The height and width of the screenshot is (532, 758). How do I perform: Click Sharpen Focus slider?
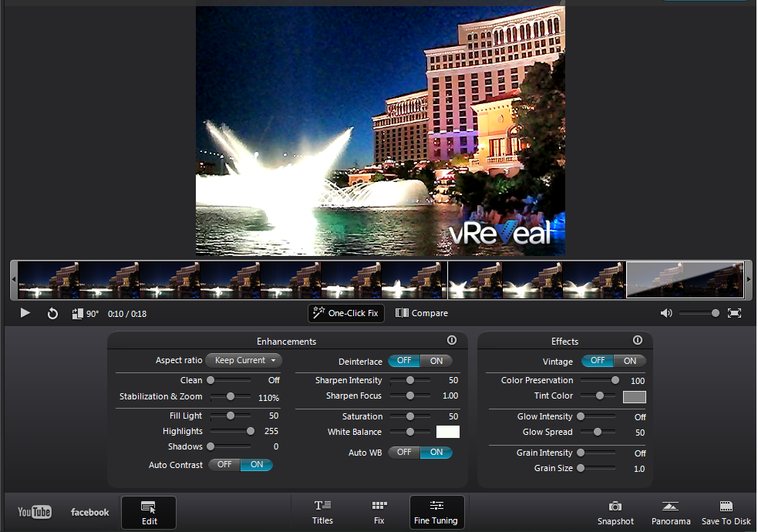pyautogui.click(x=410, y=396)
